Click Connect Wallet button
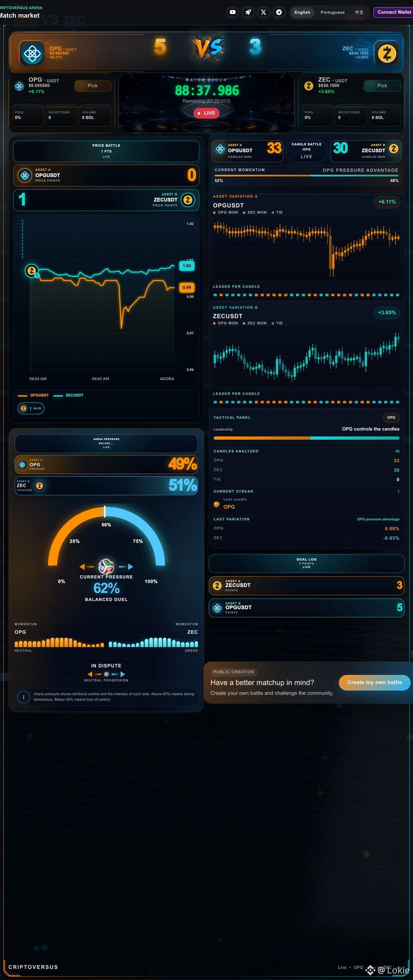Image resolution: width=413 pixels, height=980 pixels. (x=394, y=12)
